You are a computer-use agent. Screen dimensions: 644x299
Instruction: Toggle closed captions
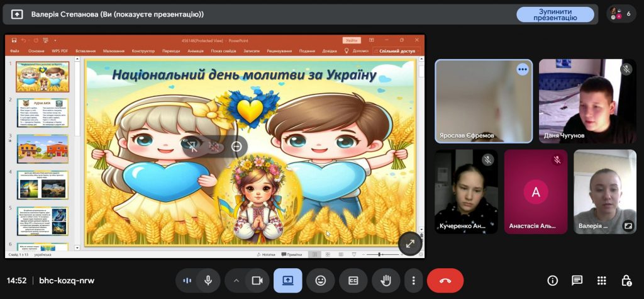tap(353, 281)
